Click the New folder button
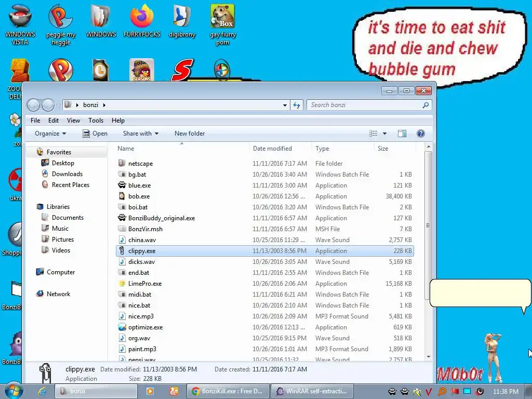 [190, 134]
